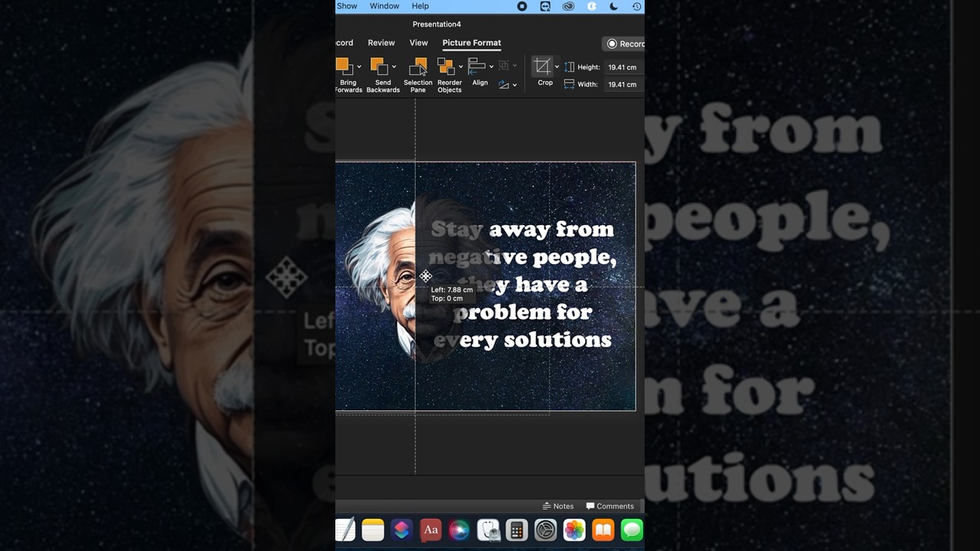This screenshot has width=980, height=551.
Task: Expand Rotate dropdown arrow
Action: pos(514,85)
